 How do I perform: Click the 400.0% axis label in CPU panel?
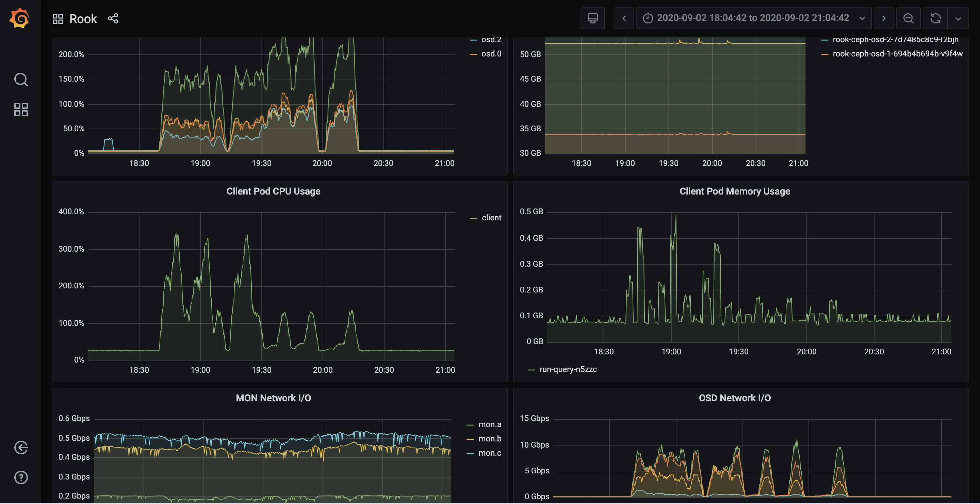point(71,212)
